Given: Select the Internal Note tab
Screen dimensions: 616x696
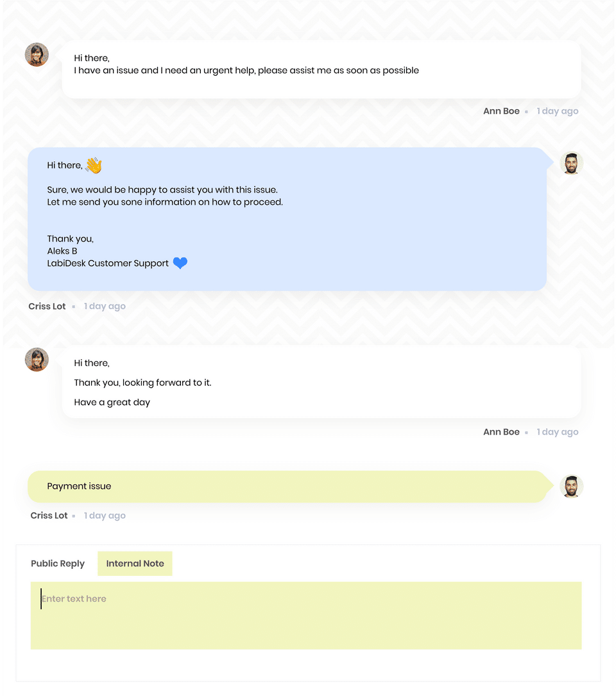Looking at the screenshot, I should click(135, 563).
